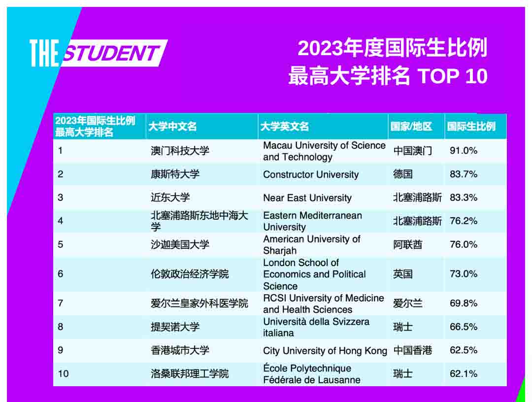Click 'American University of Sharjah' cell
This screenshot has width=532, height=402.
click(311, 245)
